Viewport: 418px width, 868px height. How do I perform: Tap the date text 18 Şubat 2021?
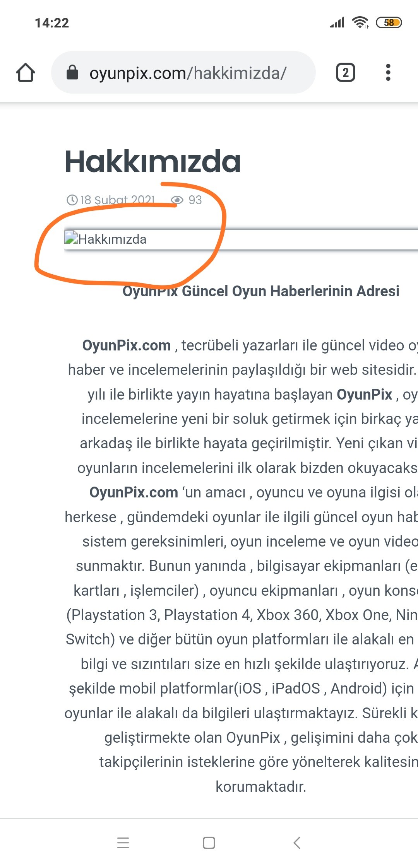(118, 200)
